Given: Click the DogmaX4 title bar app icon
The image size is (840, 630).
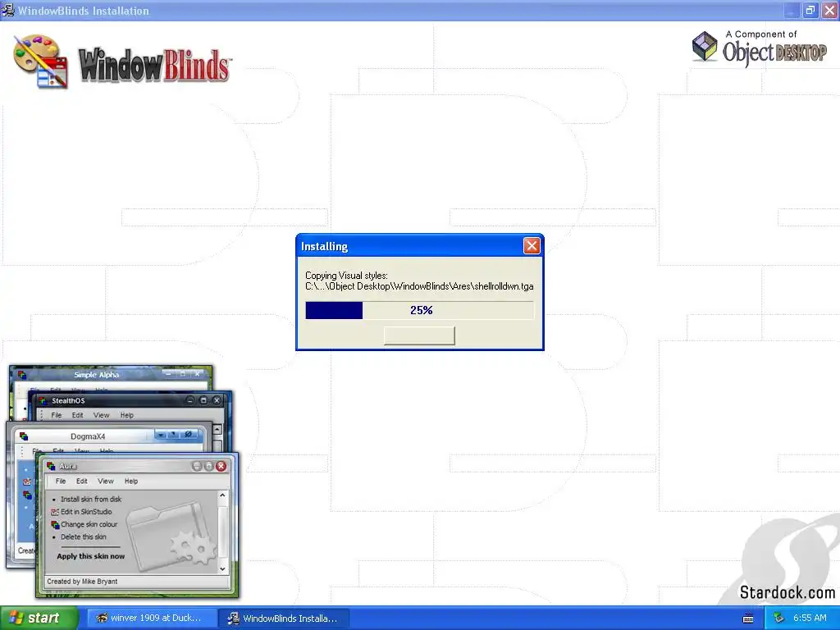Looking at the screenshot, I should pos(24,436).
